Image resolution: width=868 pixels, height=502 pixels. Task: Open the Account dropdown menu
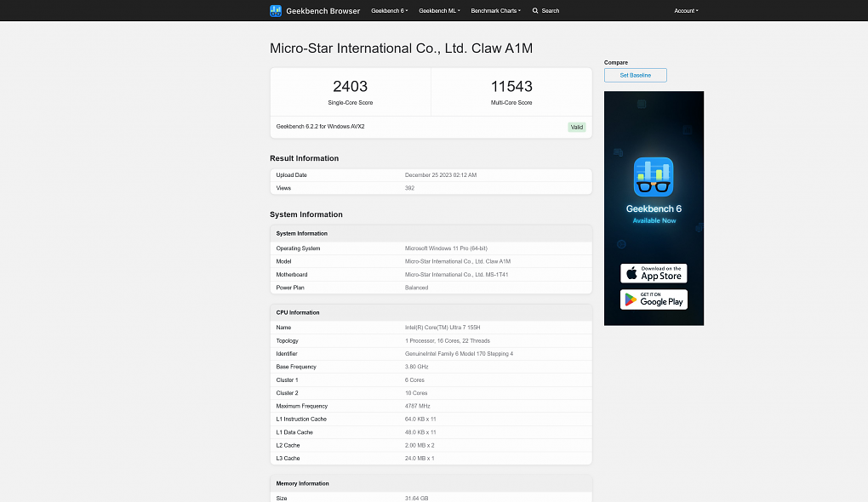click(x=686, y=10)
